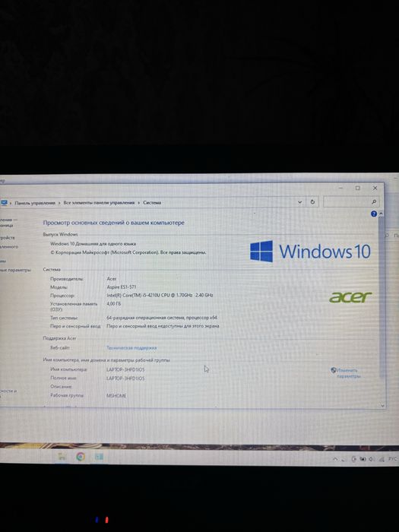This screenshot has width=399, height=532.
Task: Open the Help question mark icon
Action: coord(374,214)
